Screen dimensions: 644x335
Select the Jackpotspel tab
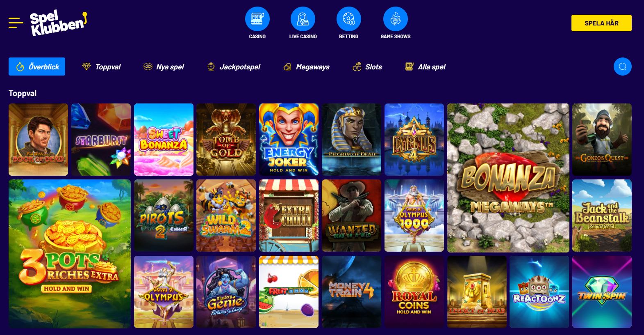(x=234, y=67)
